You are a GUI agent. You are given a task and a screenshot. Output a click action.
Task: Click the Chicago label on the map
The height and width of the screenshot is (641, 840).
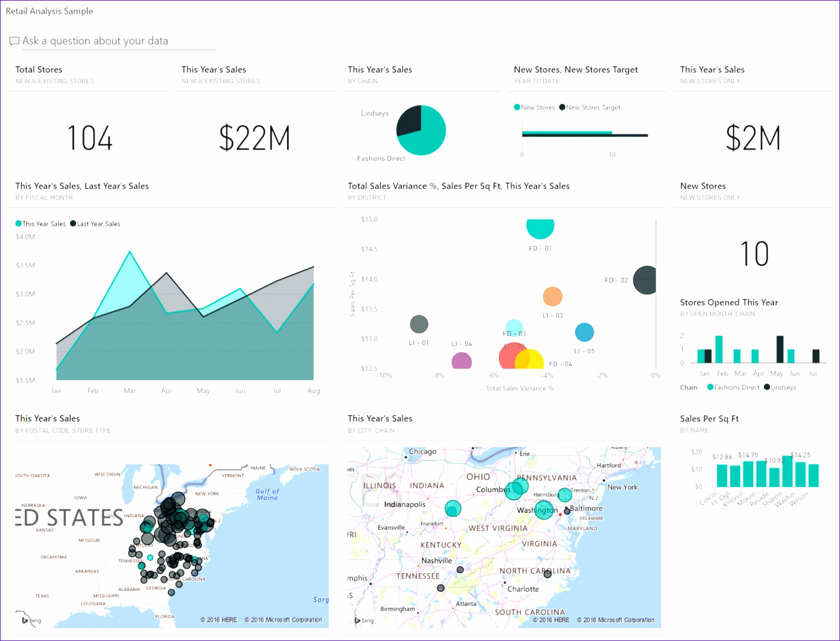tap(422, 451)
